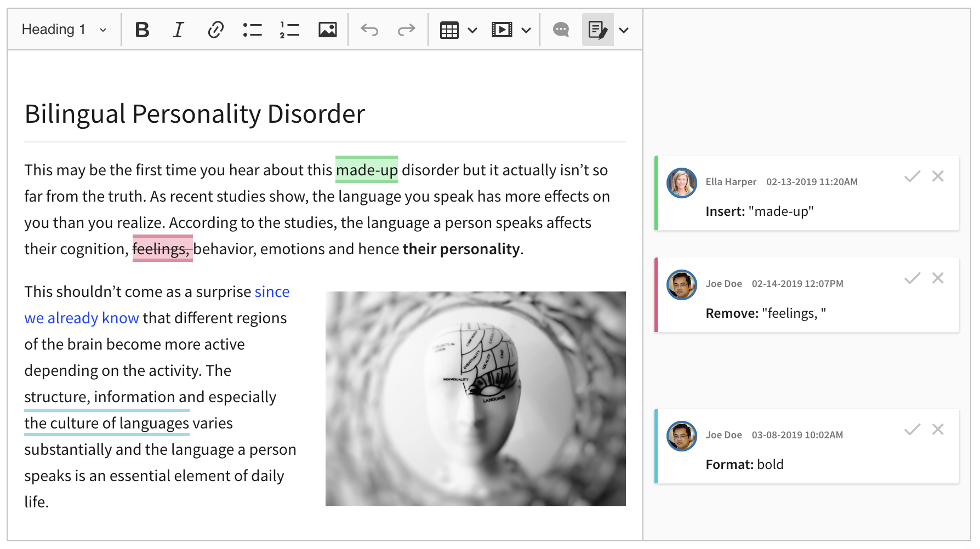Add a comment with the speech bubble icon
Screen dimensions: 980x549
point(561,30)
